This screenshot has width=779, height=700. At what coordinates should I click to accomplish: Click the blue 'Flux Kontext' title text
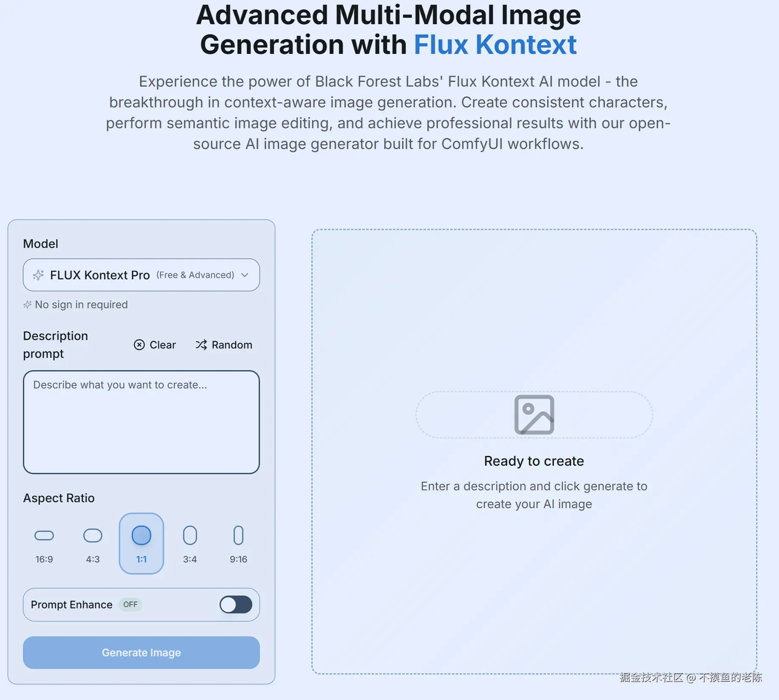coord(495,45)
